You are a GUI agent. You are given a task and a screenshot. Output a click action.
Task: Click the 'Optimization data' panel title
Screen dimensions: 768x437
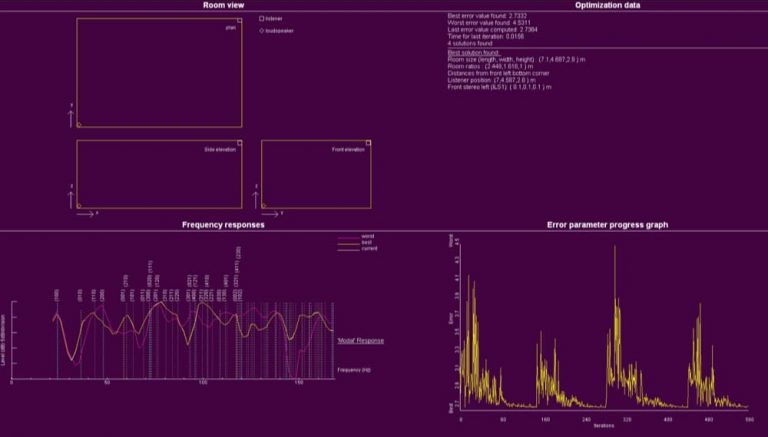point(607,5)
